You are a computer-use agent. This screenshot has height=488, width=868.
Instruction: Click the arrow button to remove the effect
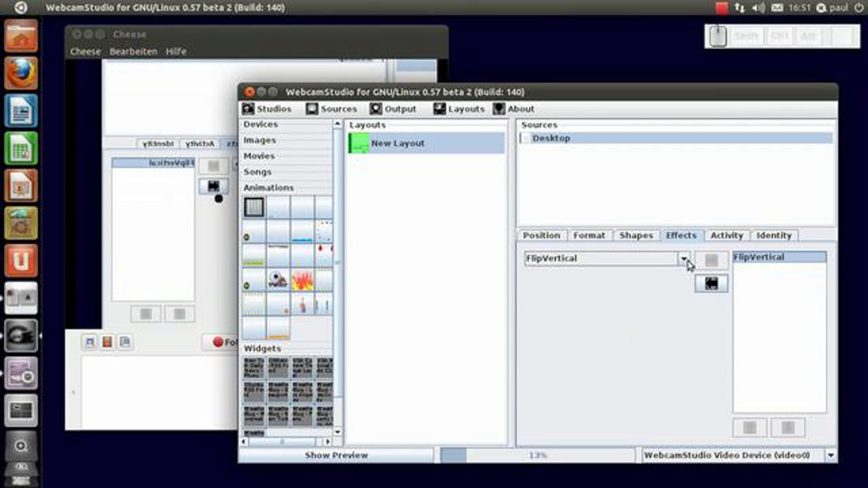[x=711, y=284]
